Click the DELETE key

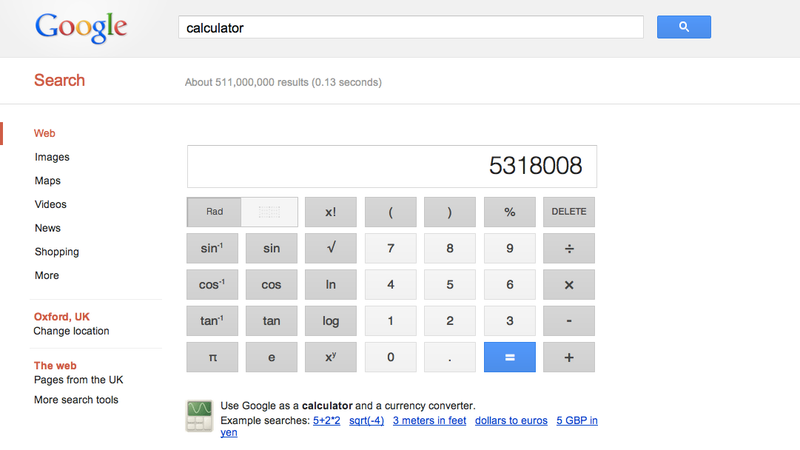click(569, 212)
